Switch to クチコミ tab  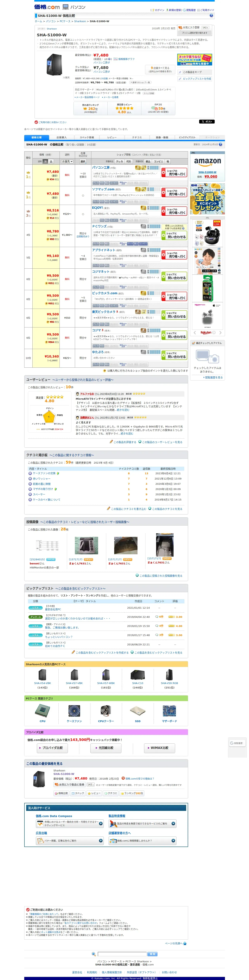coord(137,137)
